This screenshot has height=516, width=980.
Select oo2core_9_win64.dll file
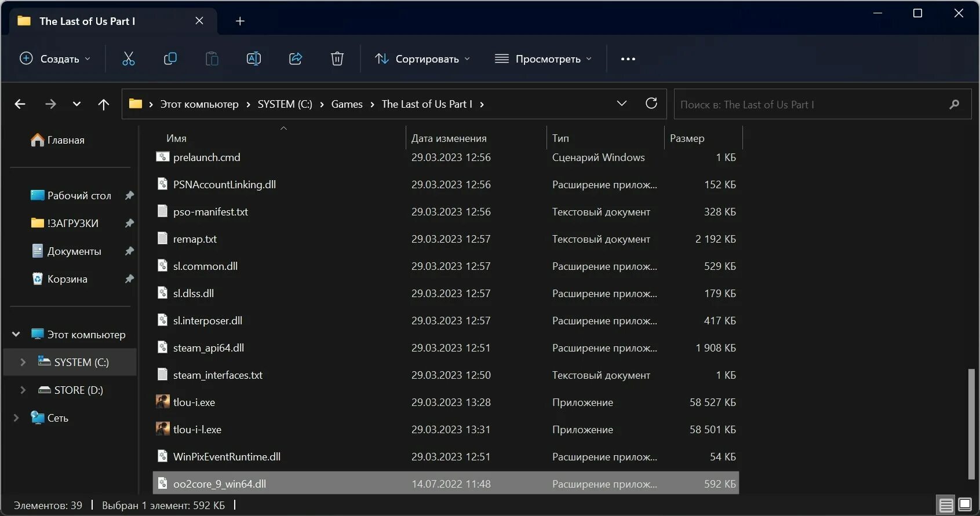(446, 483)
